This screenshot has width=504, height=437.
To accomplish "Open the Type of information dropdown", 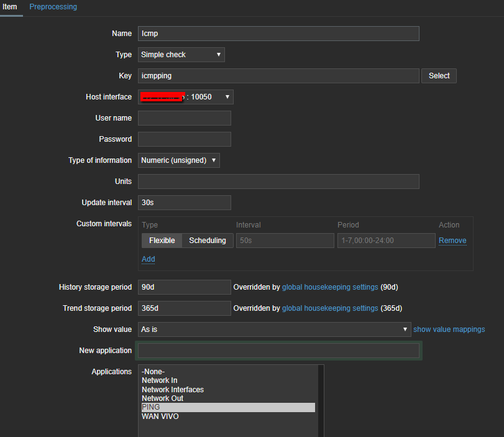I will pyautogui.click(x=178, y=160).
